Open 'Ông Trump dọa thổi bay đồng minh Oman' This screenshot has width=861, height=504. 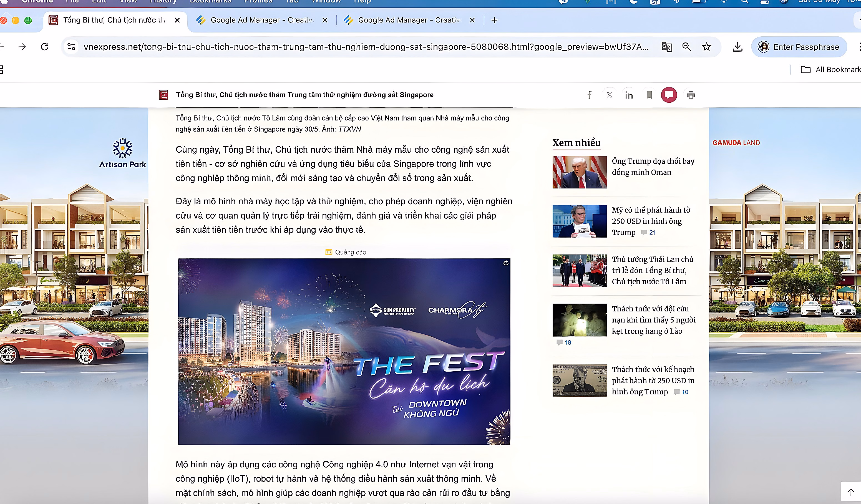653,167
